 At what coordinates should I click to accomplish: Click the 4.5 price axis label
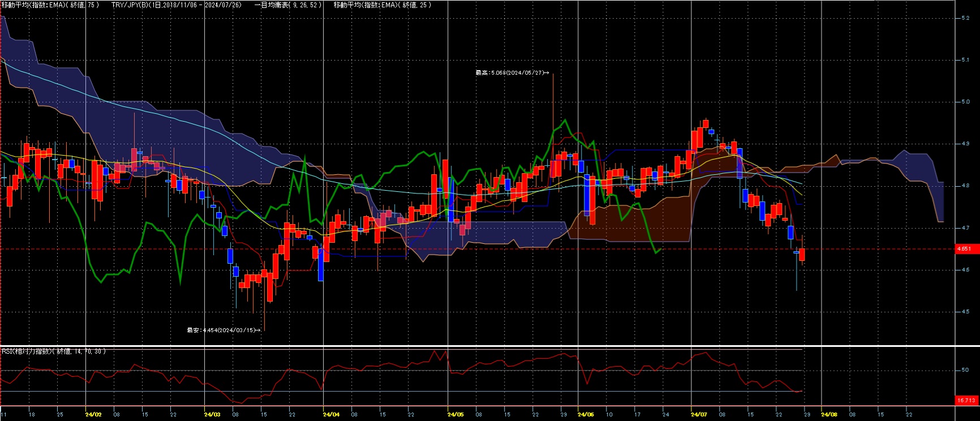pos(965,312)
